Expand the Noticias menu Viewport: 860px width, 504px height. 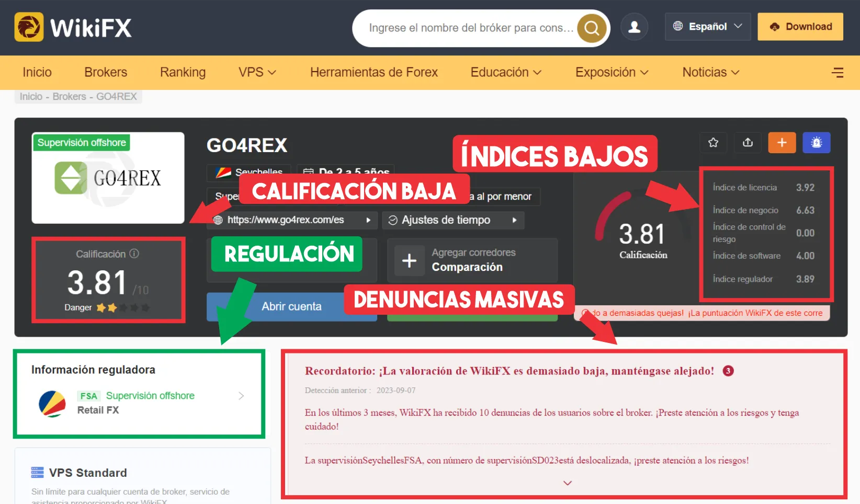(x=711, y=72)
